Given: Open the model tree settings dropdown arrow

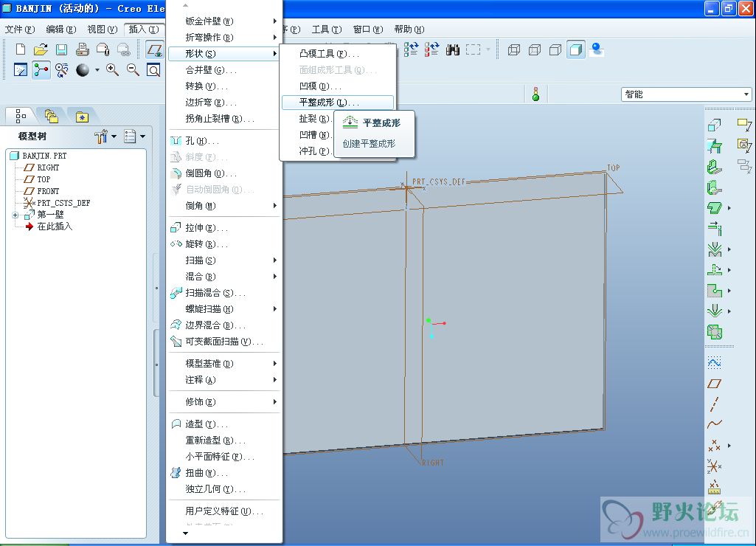Looking at the screenshot, I should coord(114,136).
